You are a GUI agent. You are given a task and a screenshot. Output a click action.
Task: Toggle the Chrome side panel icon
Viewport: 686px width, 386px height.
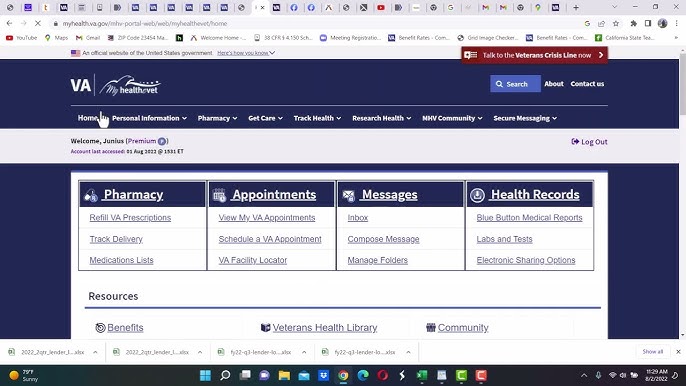coord(648,23)
